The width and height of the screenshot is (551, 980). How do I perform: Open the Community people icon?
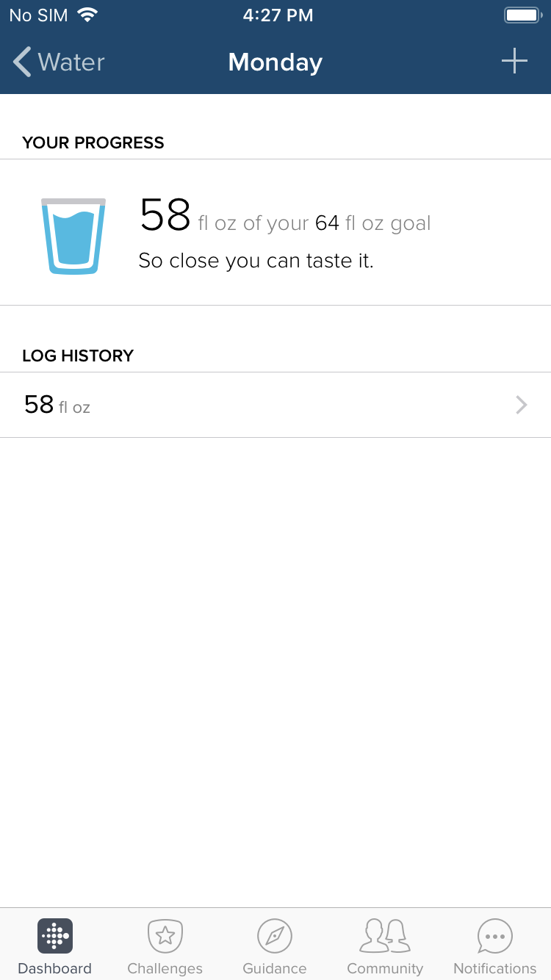click(385, 936)
